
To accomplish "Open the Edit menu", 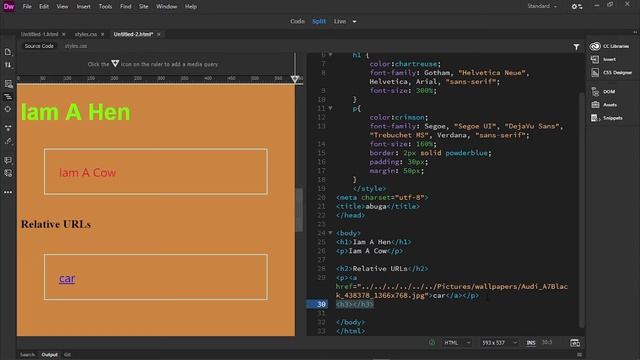I will click(44, 7).
